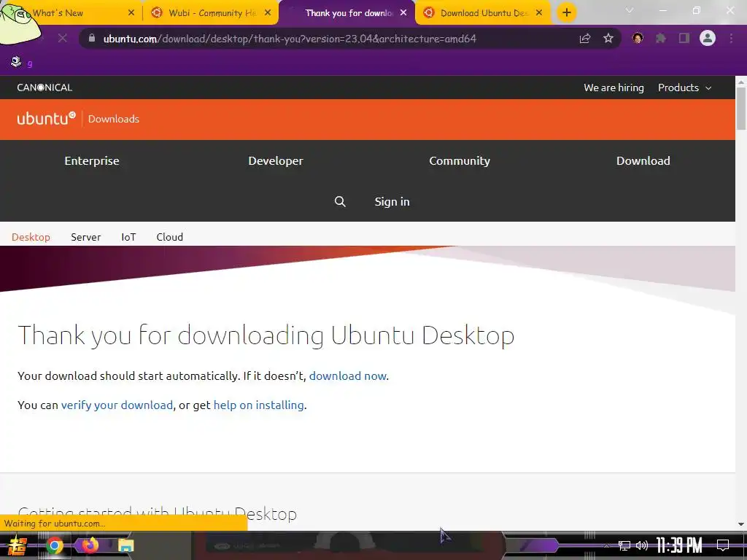This screenshot has height=560, width=747.
Task: Click the download now link
Action: [348, 376]
